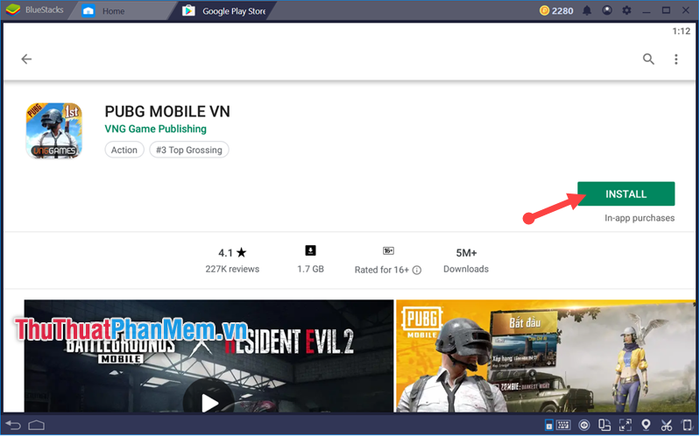Viewport: 700px width, 436px height.
Task: Click the green INSTALL button
Action: tap(626, 194)
